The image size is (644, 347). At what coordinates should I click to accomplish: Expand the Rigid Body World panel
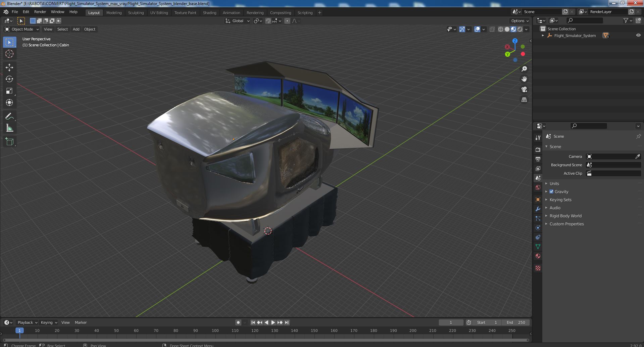pyautogui.click(x=565, y=216)
